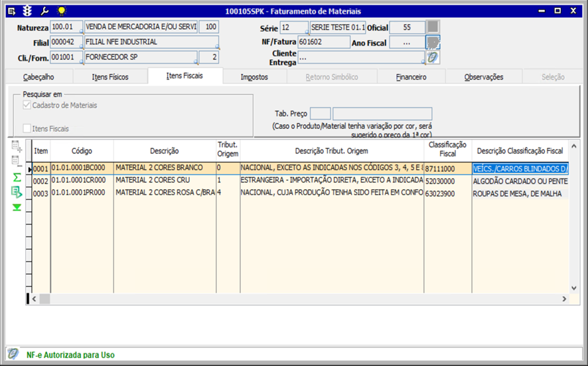Click code cell 01.01.0001PR000

82,193
